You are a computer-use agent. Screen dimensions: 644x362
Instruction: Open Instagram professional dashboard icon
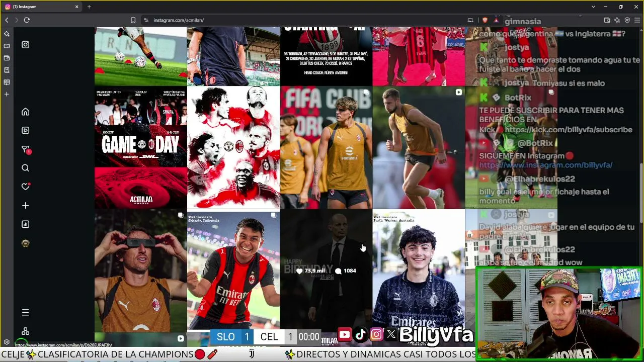tap(25, 224)
